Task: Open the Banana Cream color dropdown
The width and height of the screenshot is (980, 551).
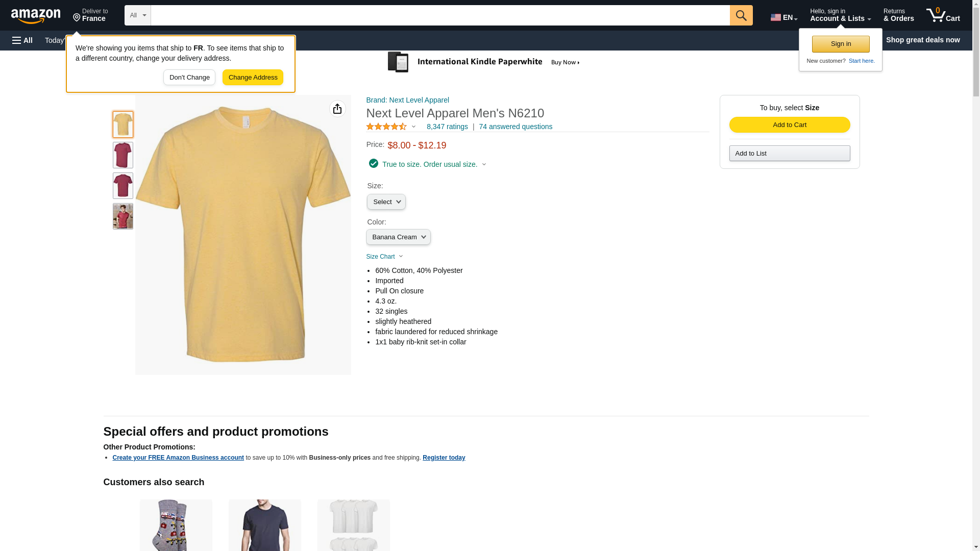Action: [x=398, y=237]
